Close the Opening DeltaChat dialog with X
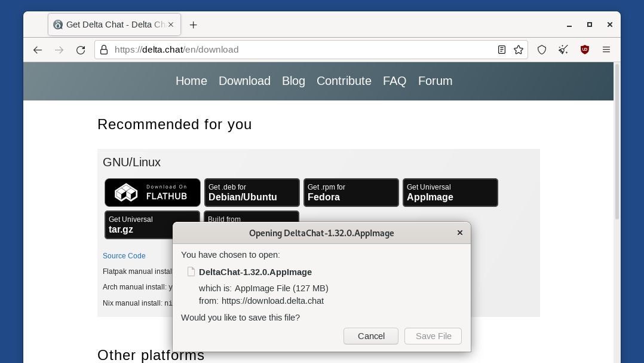 [460, 233]
